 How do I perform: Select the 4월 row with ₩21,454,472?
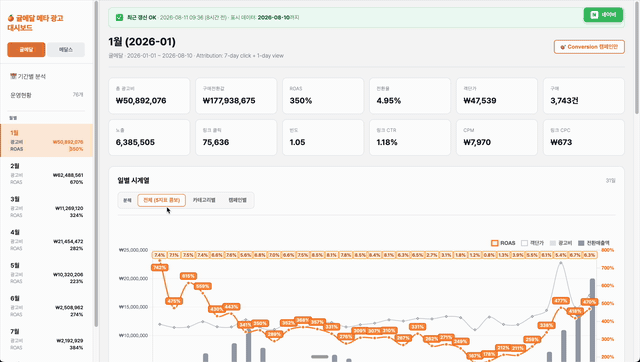pos(47,240)
